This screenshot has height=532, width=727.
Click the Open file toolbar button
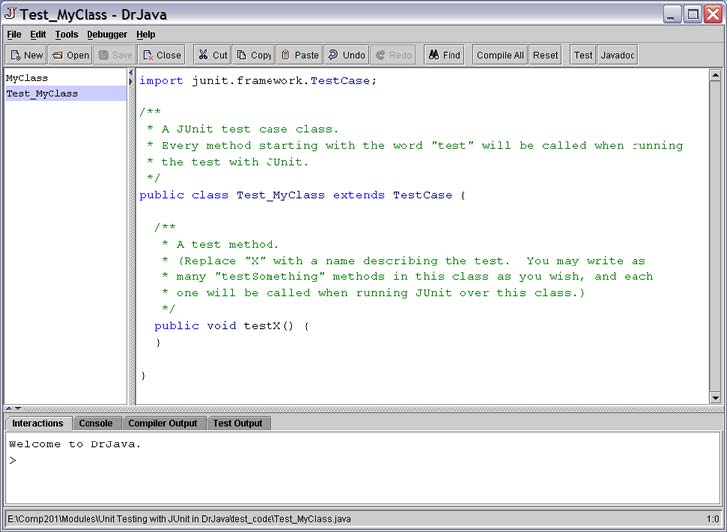[70, 55]
